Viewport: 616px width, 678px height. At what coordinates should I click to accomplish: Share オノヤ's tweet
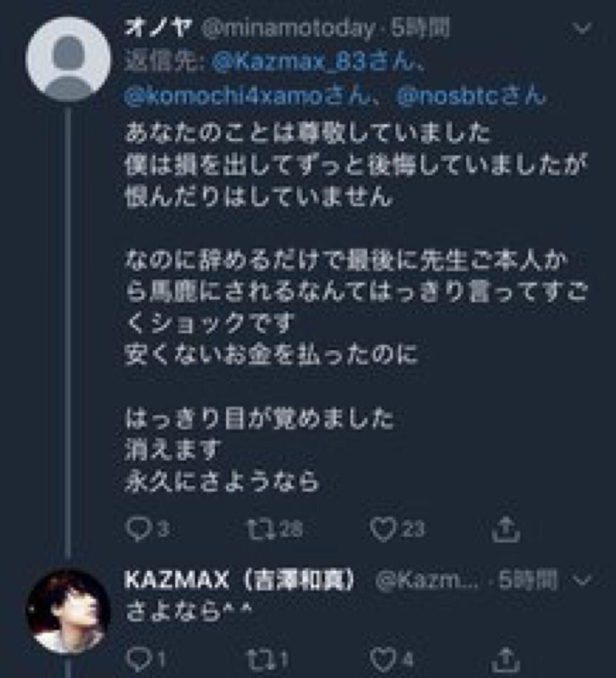pos(506,529)
